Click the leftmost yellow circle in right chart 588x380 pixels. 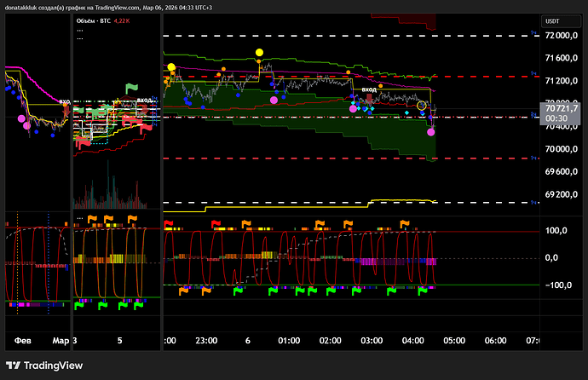click(172, 67)
